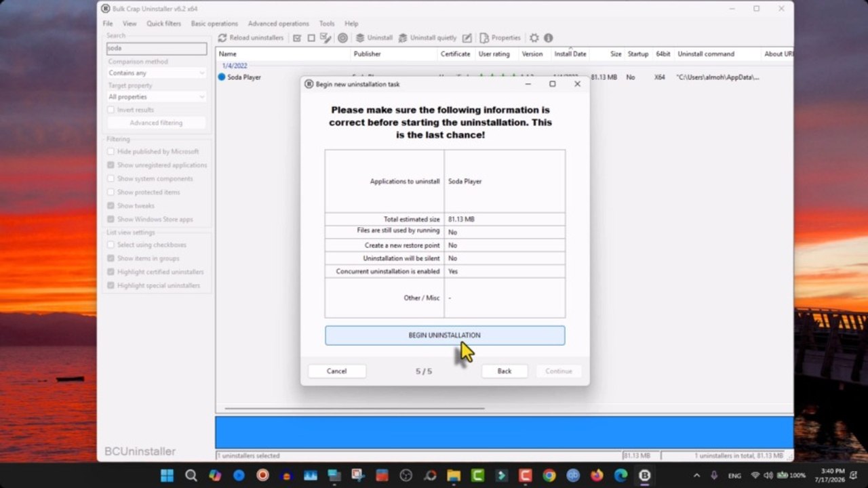Open the Basic operations menu
Viewport: 868px width, 488px height.
(x=214, y=24)
